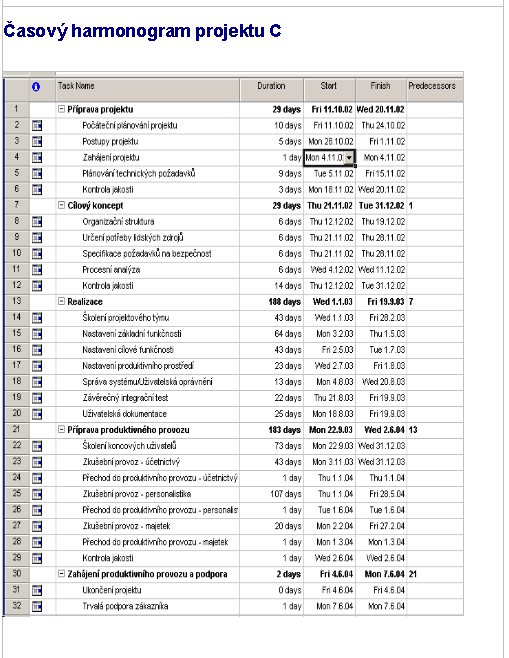Click the task icon beside Ukončení projektu
This screenshot has height=658, width=509.
[37, 590]
